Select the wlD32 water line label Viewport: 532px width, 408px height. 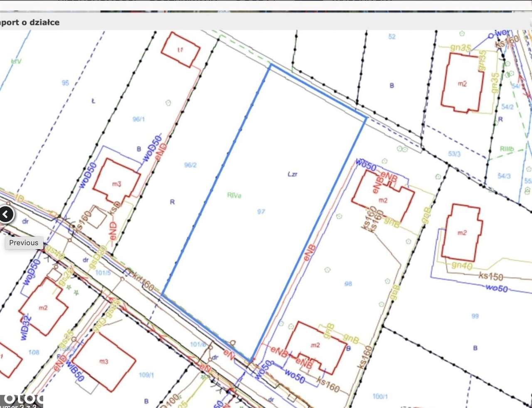click(x=26, y=328)
